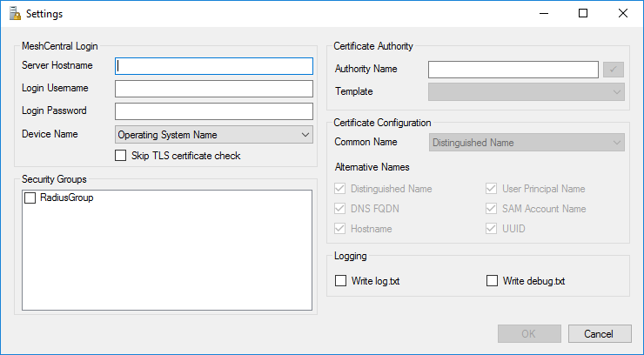Open the Device Name dropdown
Image resolution: width=644 pixels, height=355 pixels.
[213, 134]
